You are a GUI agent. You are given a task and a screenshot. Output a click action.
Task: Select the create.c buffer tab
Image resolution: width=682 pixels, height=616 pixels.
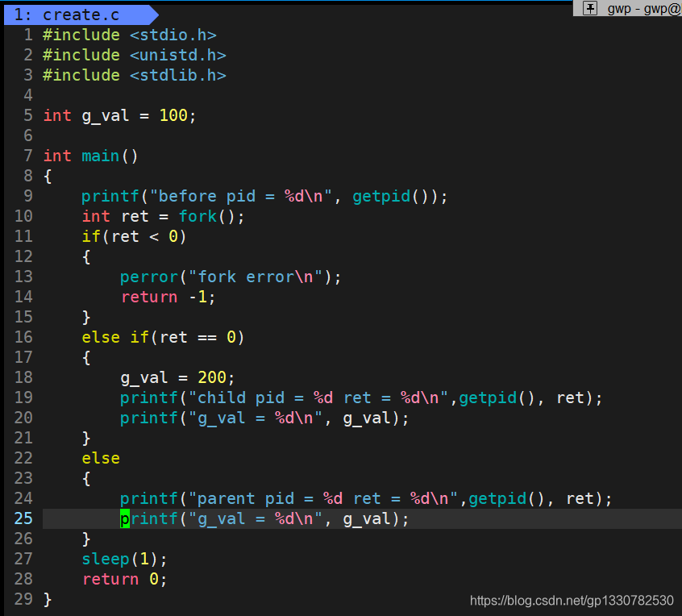(81, 15)
